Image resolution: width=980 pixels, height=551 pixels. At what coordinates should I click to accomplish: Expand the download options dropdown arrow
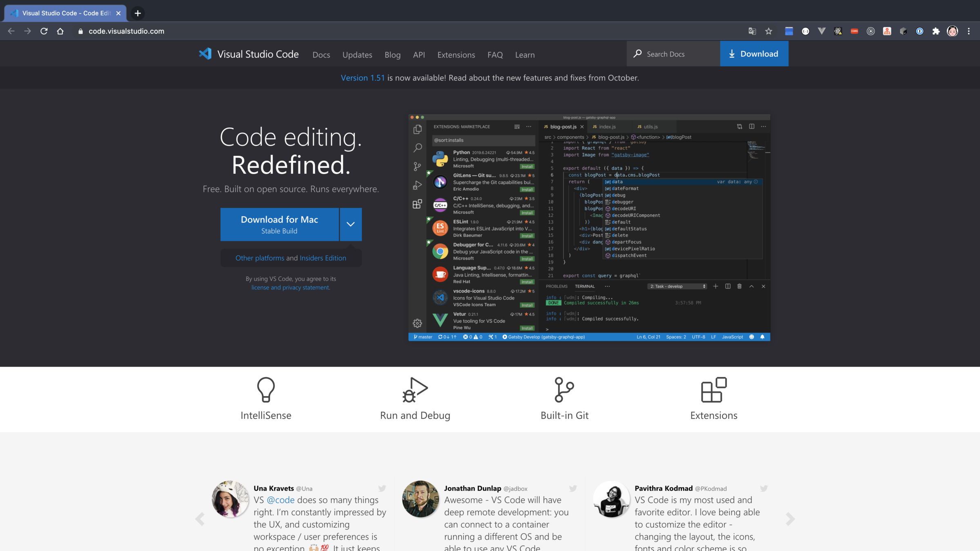point(350,224)
